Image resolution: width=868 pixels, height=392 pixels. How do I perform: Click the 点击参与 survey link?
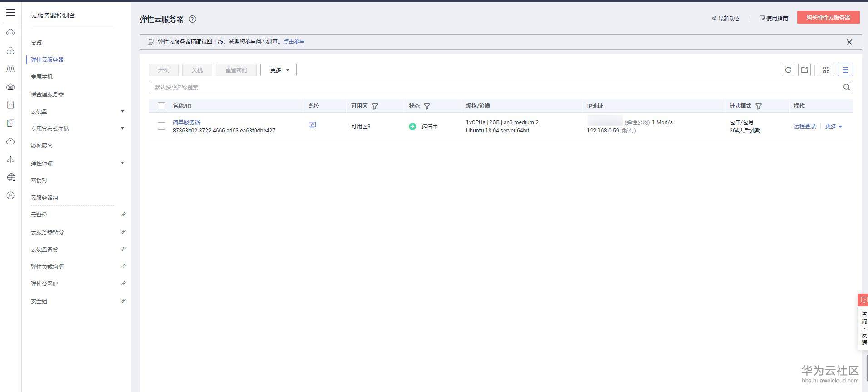pos(294,42)
